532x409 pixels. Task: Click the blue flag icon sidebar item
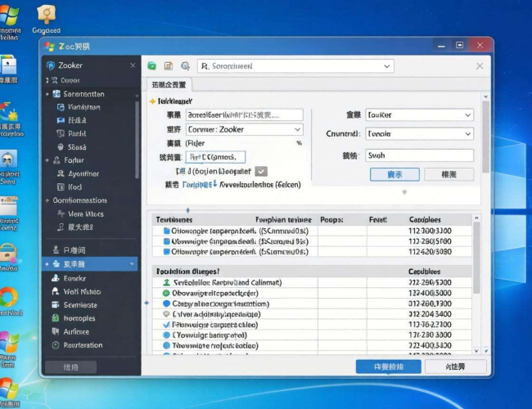click(x=61, y=120)
